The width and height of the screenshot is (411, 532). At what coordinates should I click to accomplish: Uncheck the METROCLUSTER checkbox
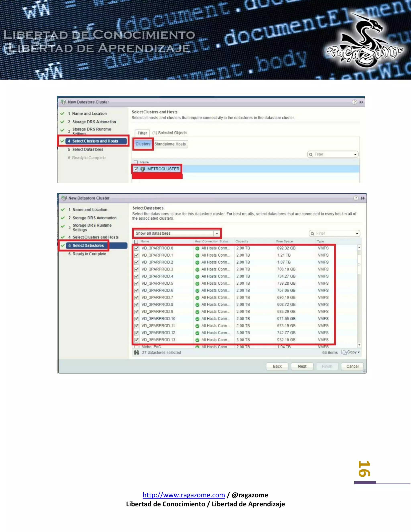pos(136,169)
